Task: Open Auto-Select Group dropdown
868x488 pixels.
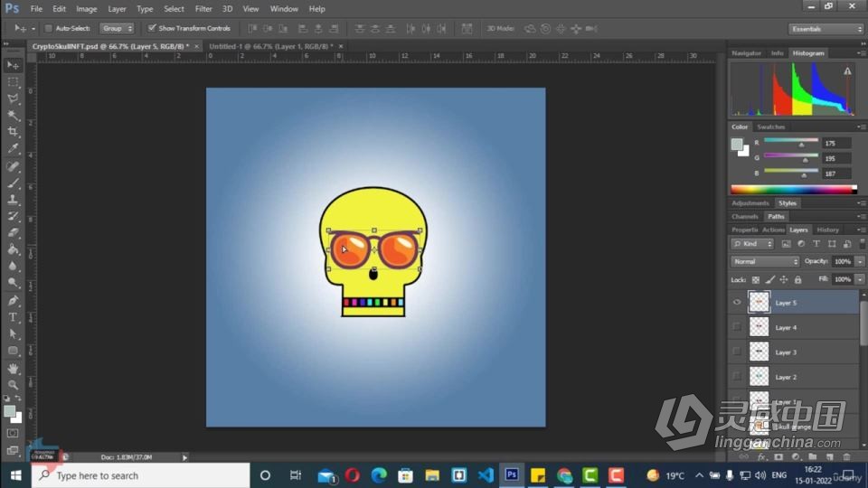Action: (117, 28)
